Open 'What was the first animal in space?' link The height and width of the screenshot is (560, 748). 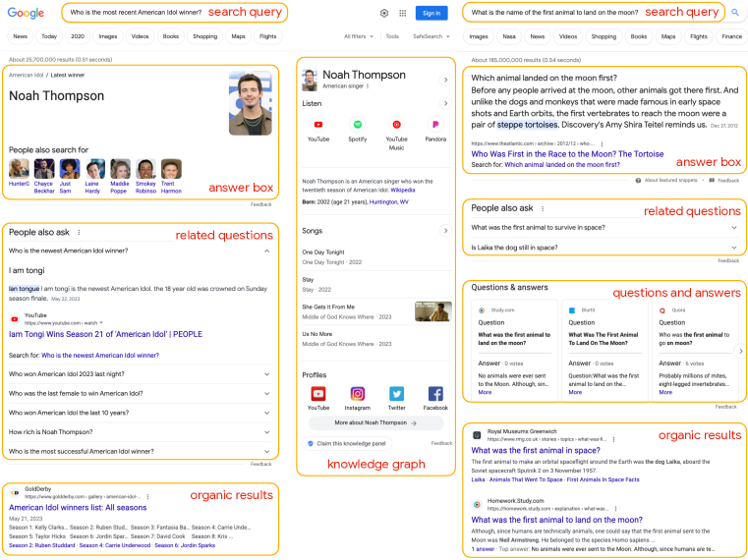(536, 450)
